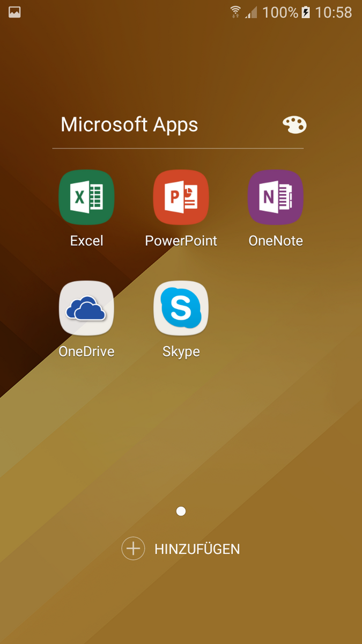Tap the 10:58 clock

(x=334, y=12)
